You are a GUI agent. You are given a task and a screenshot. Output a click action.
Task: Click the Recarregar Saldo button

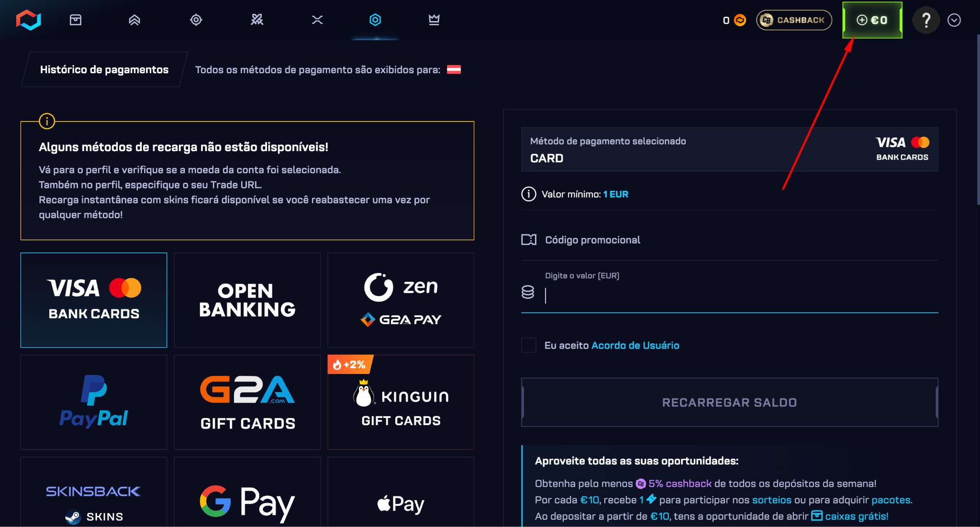729,402
